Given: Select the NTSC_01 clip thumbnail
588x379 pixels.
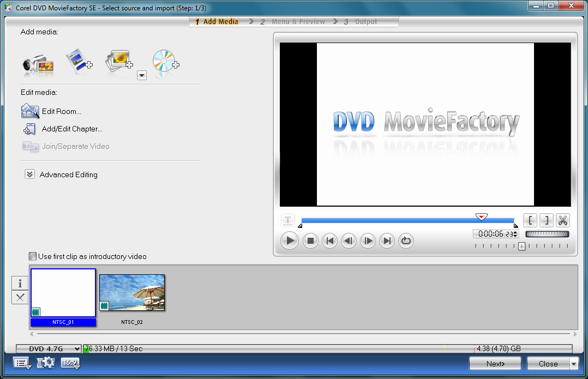Looking at the screenshot, I should pyautogui.click(x=63, y=293).
